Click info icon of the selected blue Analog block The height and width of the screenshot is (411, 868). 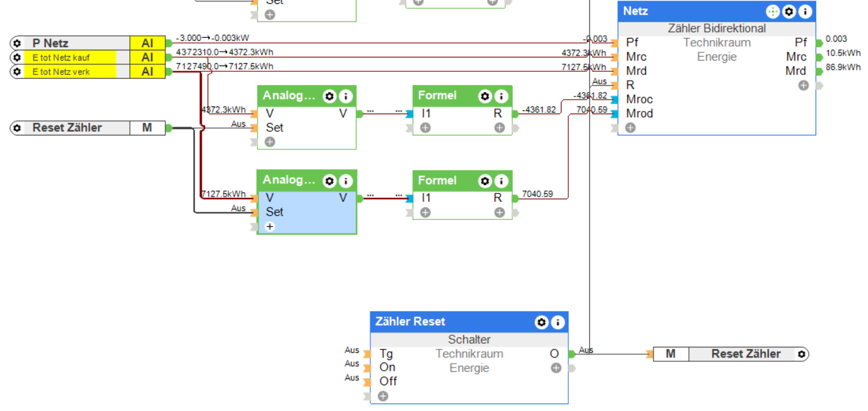coord(345,181)
